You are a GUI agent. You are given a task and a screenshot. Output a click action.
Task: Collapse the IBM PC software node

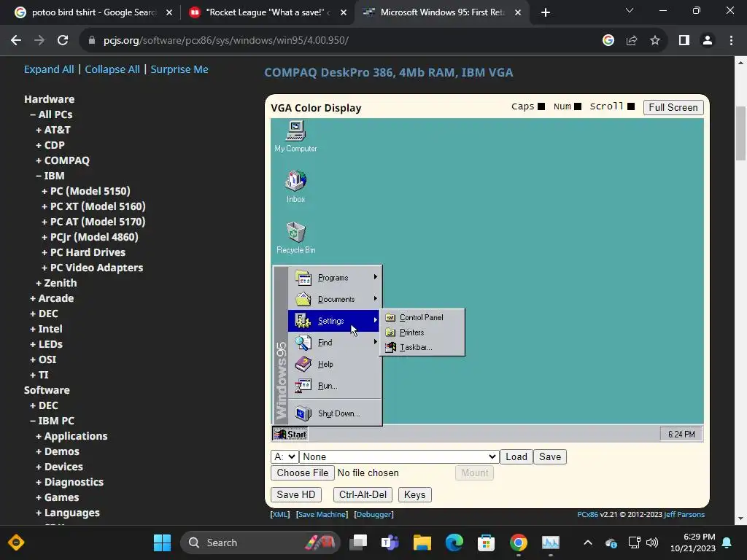[53, 421]
